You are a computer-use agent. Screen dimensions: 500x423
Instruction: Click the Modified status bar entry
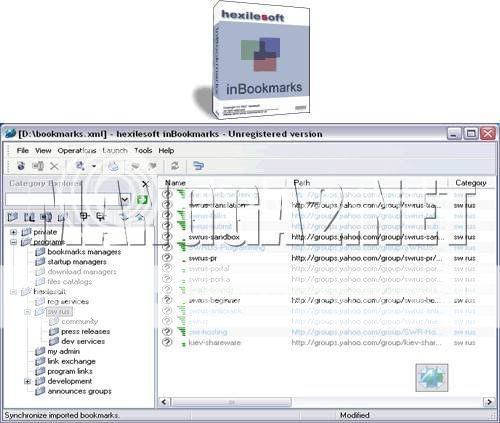[x=354, y=415]
